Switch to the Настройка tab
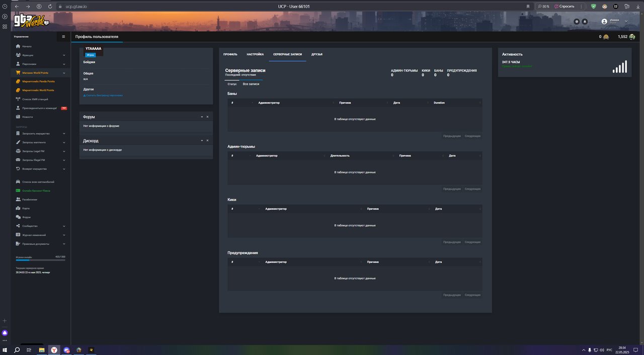644x355 pixels. [x=255, y=54]
